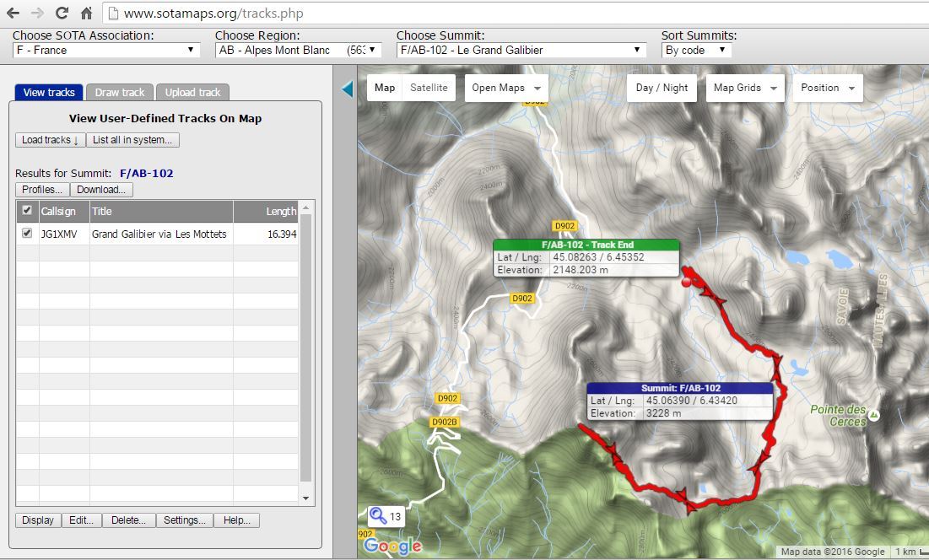Click the Edit... button
Viewport: 929px width, 560px height.
[82, 520]
